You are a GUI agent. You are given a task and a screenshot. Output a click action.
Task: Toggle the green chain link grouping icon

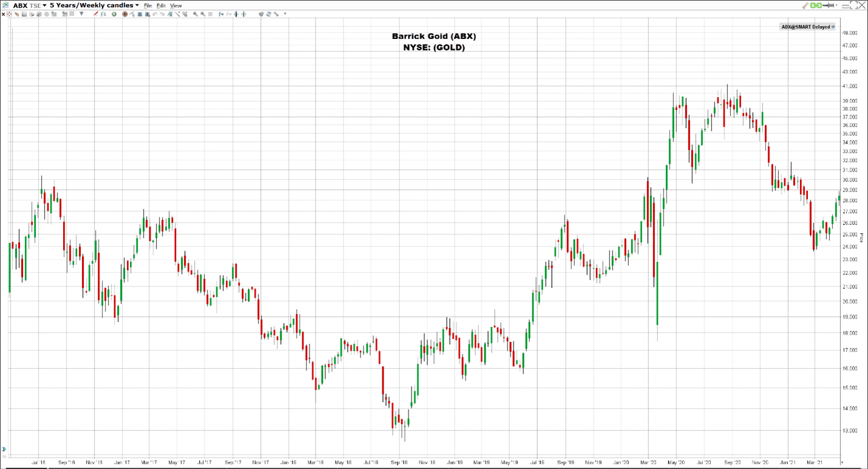[x=816, y=5]
